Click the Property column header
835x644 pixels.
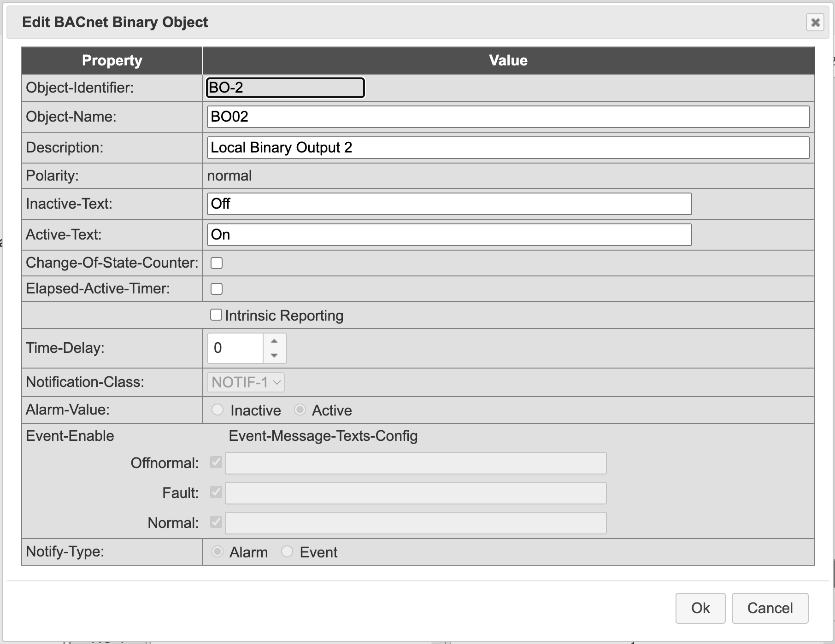pos(112,60)
